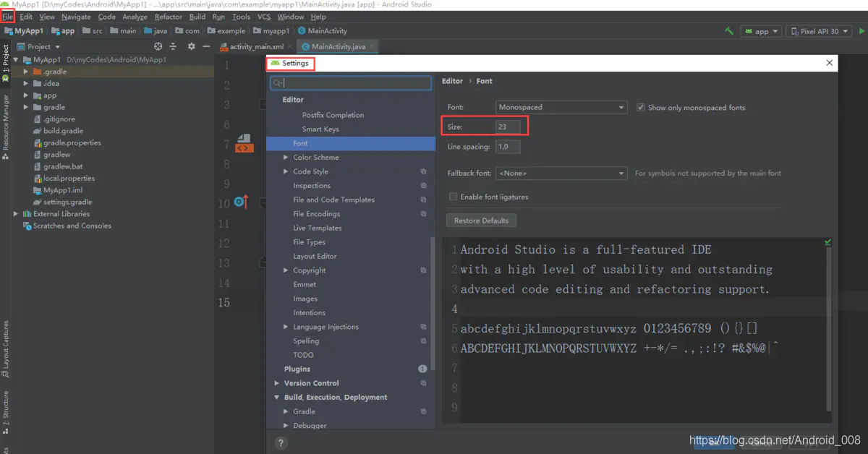Image resolution: width=868 pixels, height=454 pixels.
Task: Select Inspections in Settings tree
Action: [312, 186]
